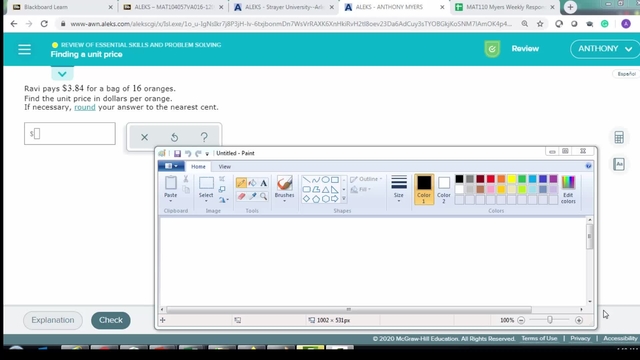Open the Paint file menu dropdown button
Image resolution: width=640 pixels, height=360 pixels.
pyautogui.click(x=171, y=166)
